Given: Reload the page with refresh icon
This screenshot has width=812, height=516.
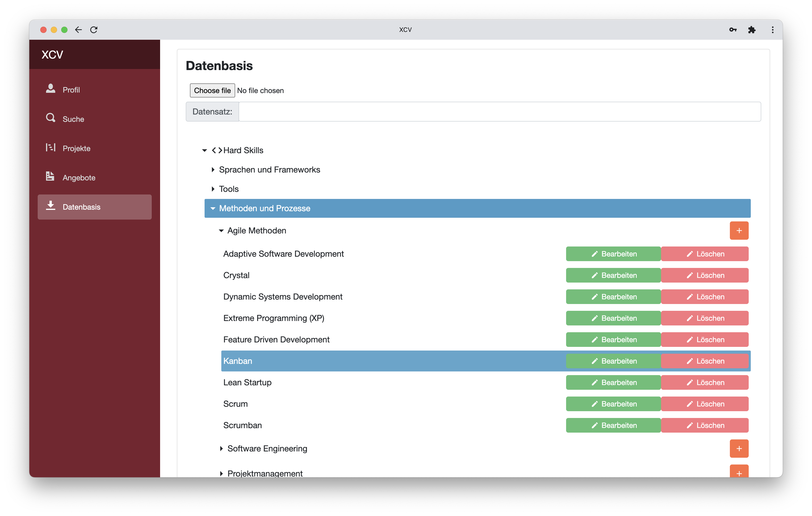Looking at the screenshot, I should click(94, 30).
